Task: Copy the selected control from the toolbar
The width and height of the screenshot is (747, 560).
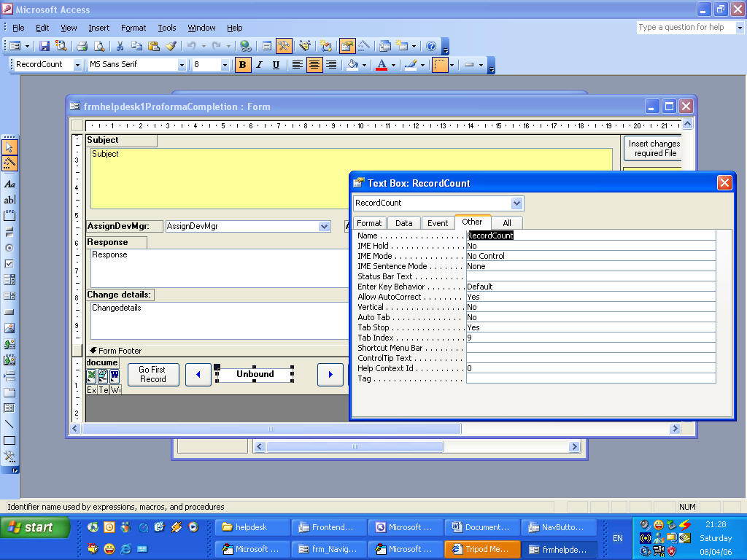Action: click(x=136, y=46)
